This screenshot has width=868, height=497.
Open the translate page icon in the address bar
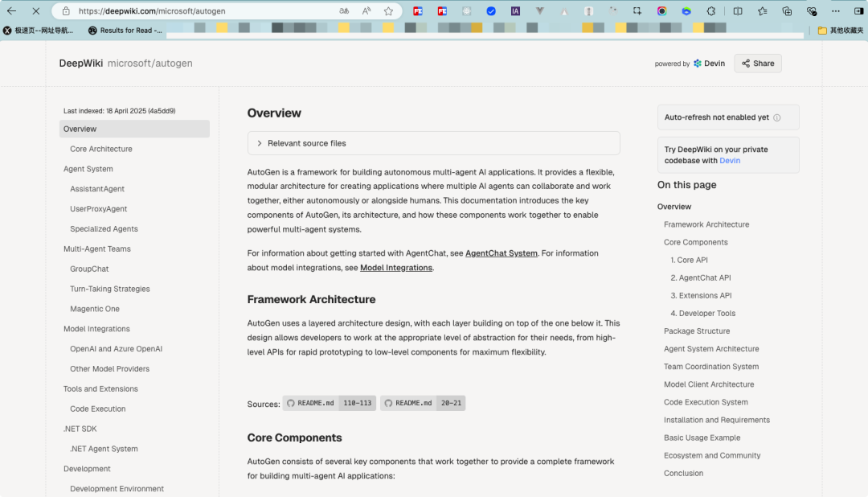(344, 11)
